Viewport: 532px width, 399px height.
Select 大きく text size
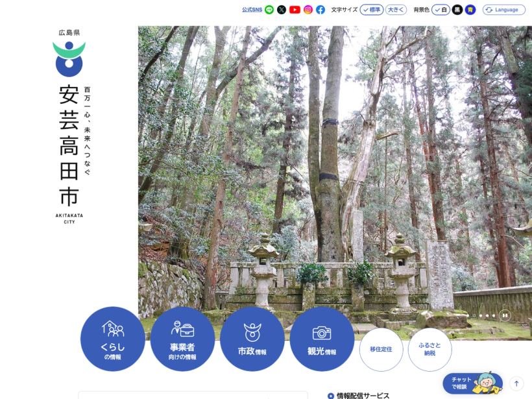tap(396, 10)
